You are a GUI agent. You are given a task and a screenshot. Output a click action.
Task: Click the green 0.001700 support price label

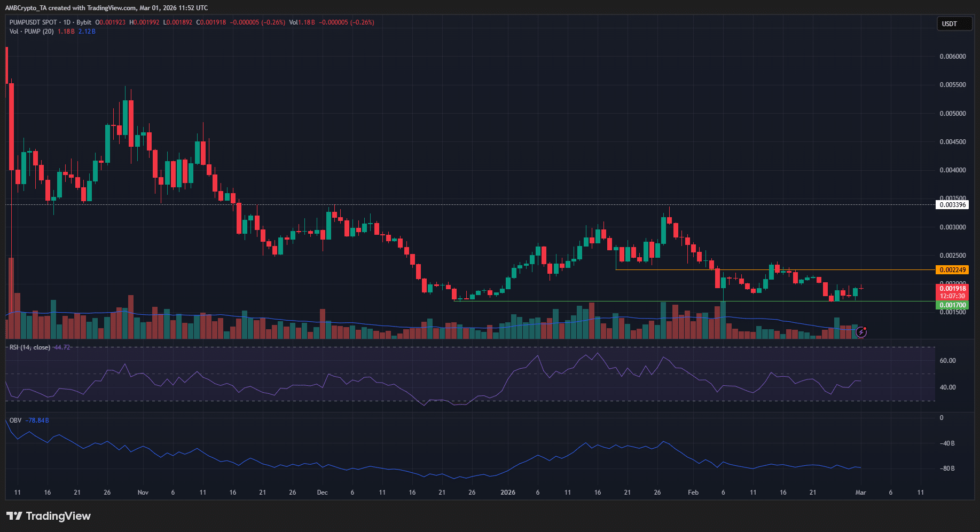point(954,305)
